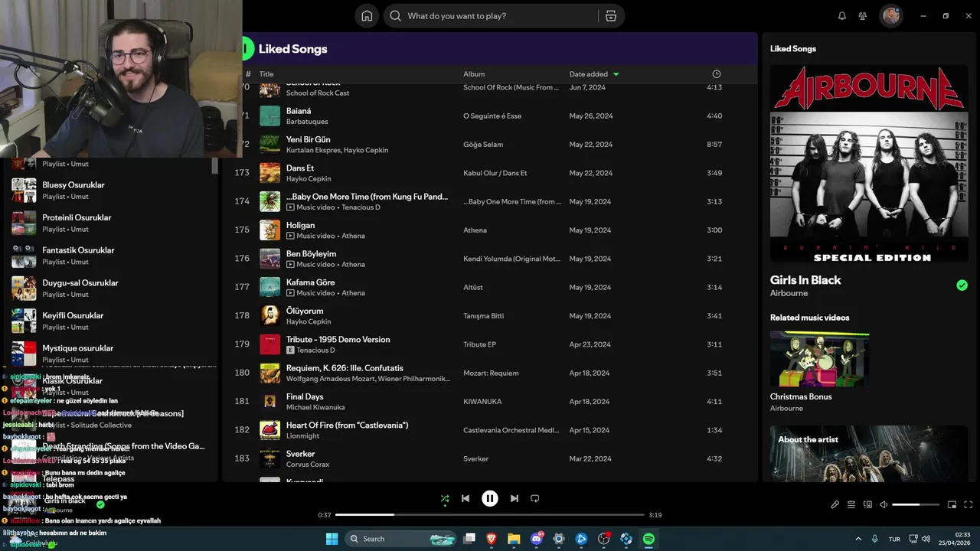
Task: Open the play queue
Action: (851, 504)
